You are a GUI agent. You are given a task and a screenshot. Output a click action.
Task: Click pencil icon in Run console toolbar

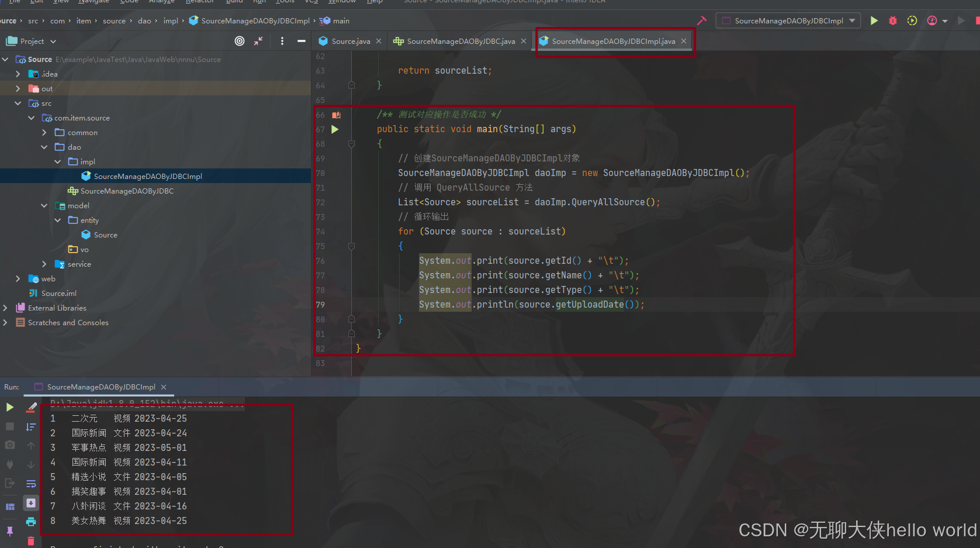(31, 407)
